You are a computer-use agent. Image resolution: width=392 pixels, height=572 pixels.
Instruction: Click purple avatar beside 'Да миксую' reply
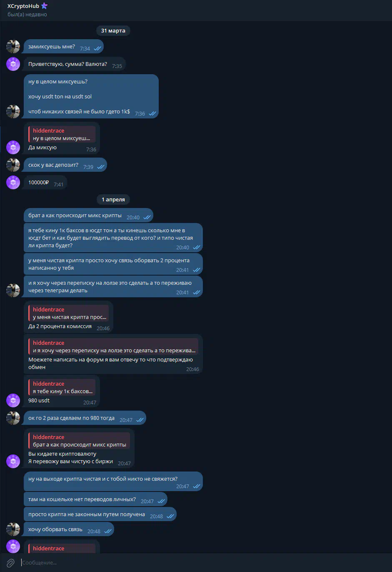13,147
